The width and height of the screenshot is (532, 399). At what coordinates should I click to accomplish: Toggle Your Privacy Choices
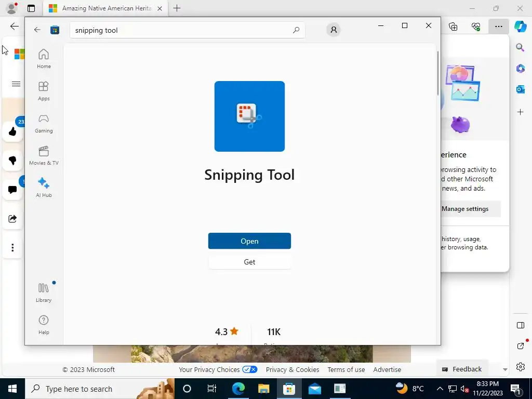(x=250, y=369)
